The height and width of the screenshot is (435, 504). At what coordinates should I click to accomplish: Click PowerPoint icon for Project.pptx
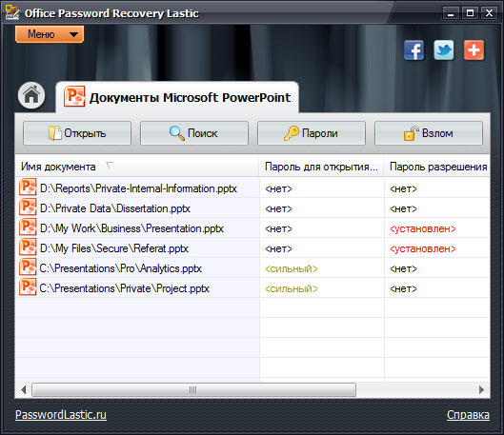28,287
